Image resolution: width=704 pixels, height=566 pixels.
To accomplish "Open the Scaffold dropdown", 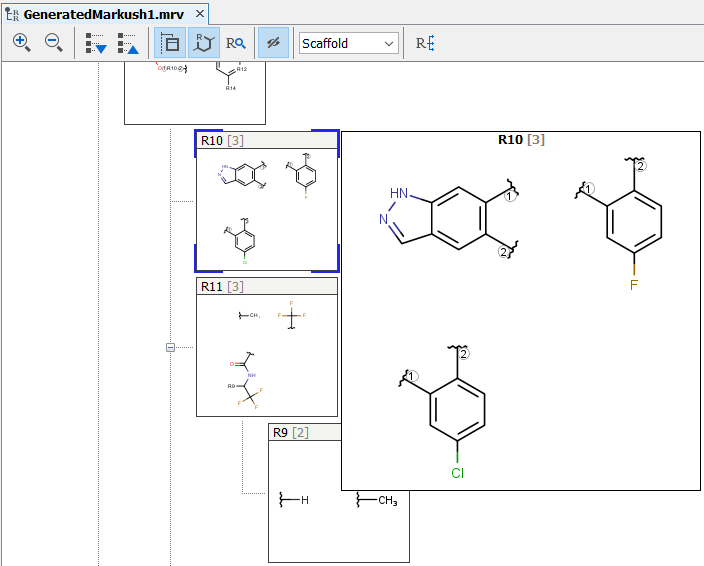I will 349,43.
